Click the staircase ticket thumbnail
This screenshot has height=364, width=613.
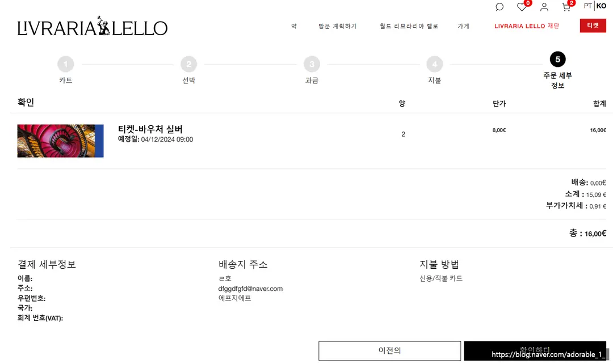coord(60,141)
